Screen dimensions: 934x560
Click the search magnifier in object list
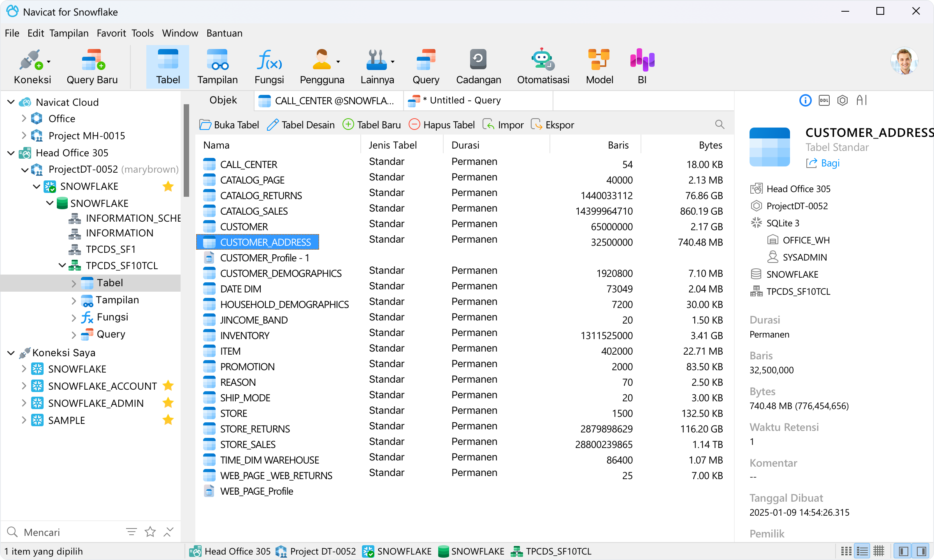(720, 124)
